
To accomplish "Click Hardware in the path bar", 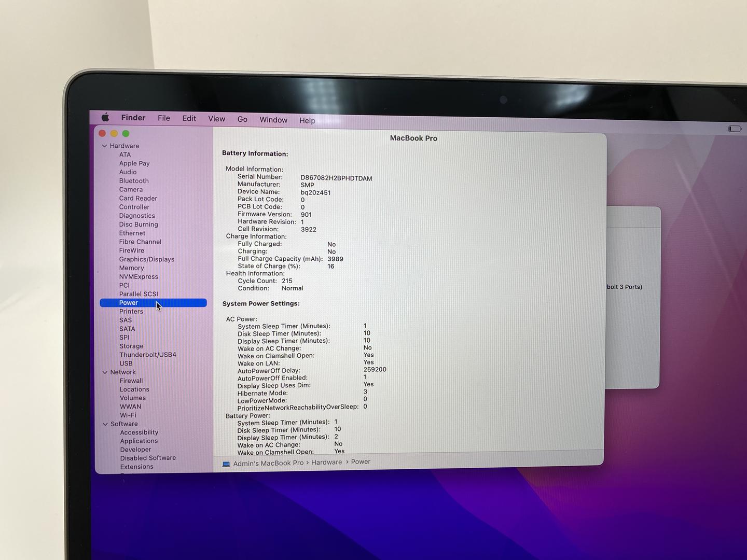I will click(326, 462).
